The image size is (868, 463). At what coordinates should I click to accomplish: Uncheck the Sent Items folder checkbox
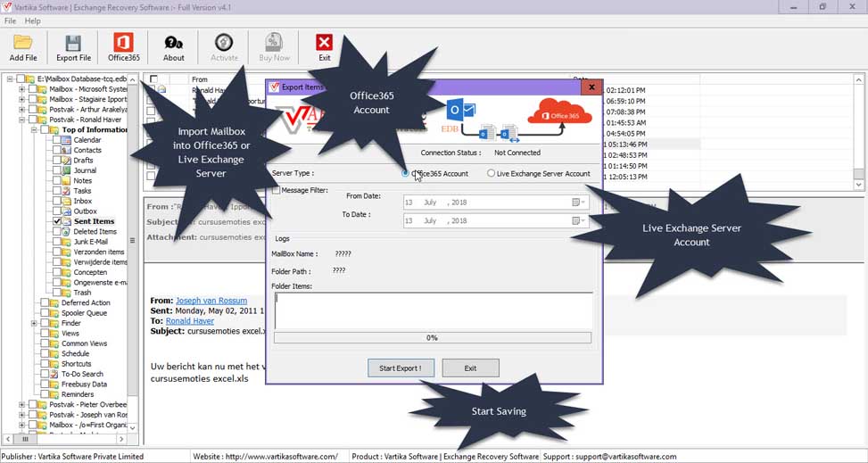click(57, 221)
